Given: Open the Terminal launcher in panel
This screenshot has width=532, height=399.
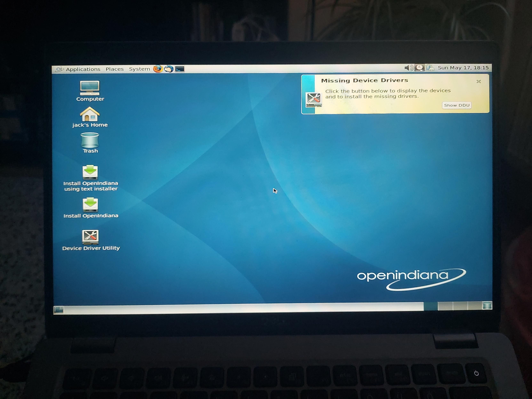Looking at the screenshot, I should tap(180, 69).
